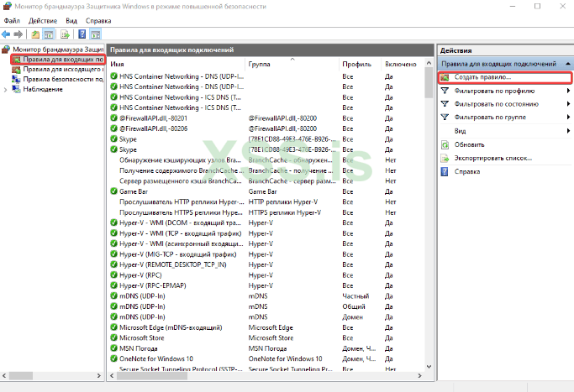The height and width of the screenshot is (392, 574).
Task: Click the rules list scroll up arrow
Action: pos(429,63)
